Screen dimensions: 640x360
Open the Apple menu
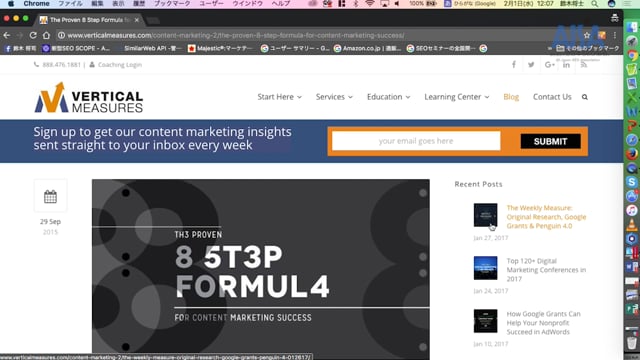(x=11, y=4)
